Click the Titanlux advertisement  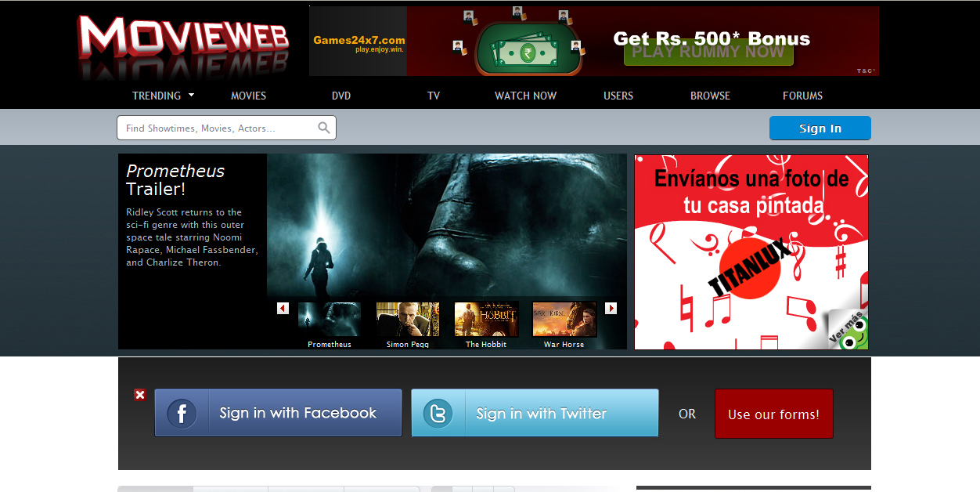coord(751,251)
